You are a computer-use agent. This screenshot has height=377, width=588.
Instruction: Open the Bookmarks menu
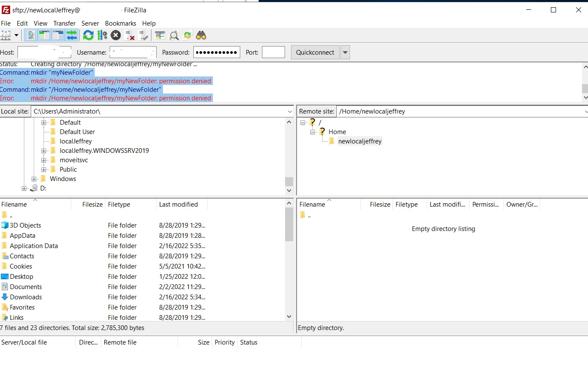click(x=120, y=23)
